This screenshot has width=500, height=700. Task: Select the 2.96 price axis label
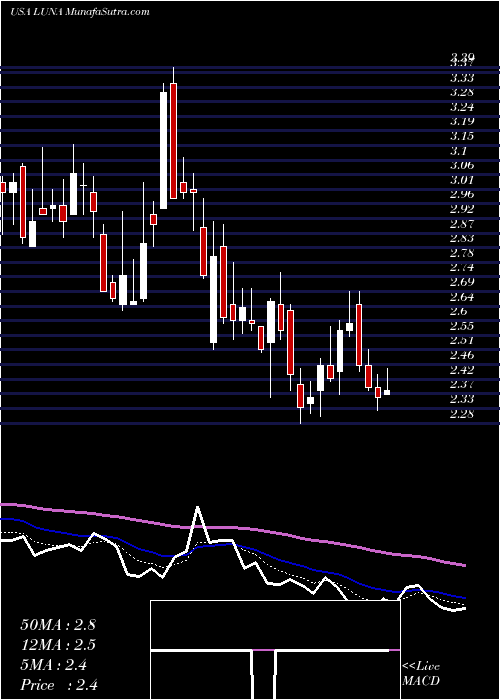pos(462,195)
